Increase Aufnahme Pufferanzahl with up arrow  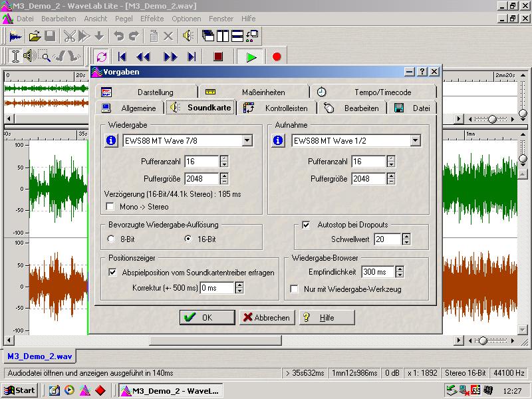[391, 158]
